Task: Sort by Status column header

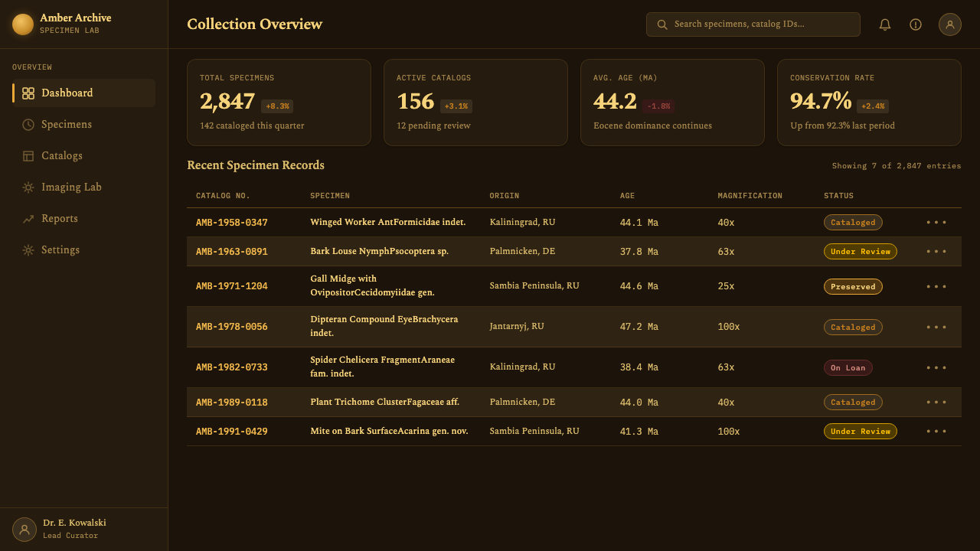Action: (x=838, y=196)
